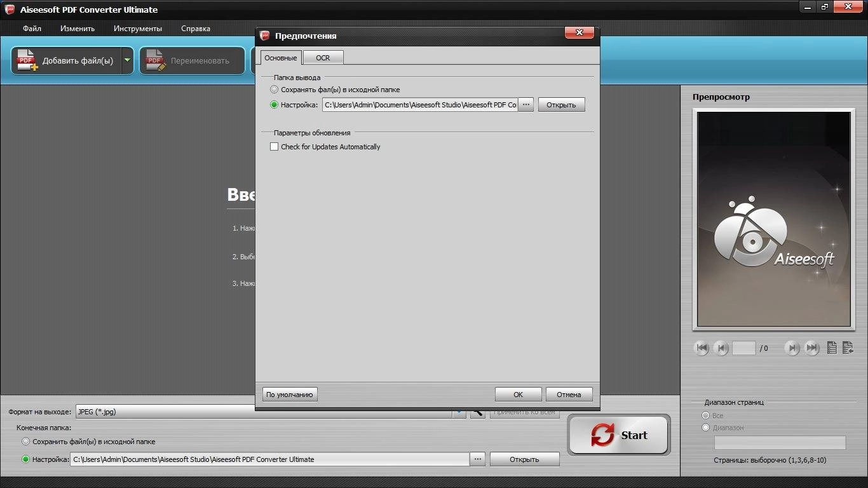Expand the Add files dropdown arrow

(x=127, y=61)
